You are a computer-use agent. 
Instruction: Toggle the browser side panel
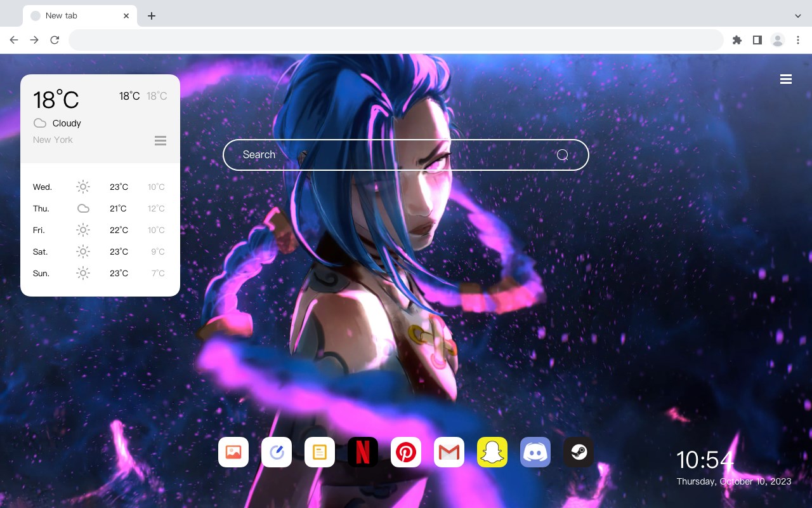[x=757, y=40]
